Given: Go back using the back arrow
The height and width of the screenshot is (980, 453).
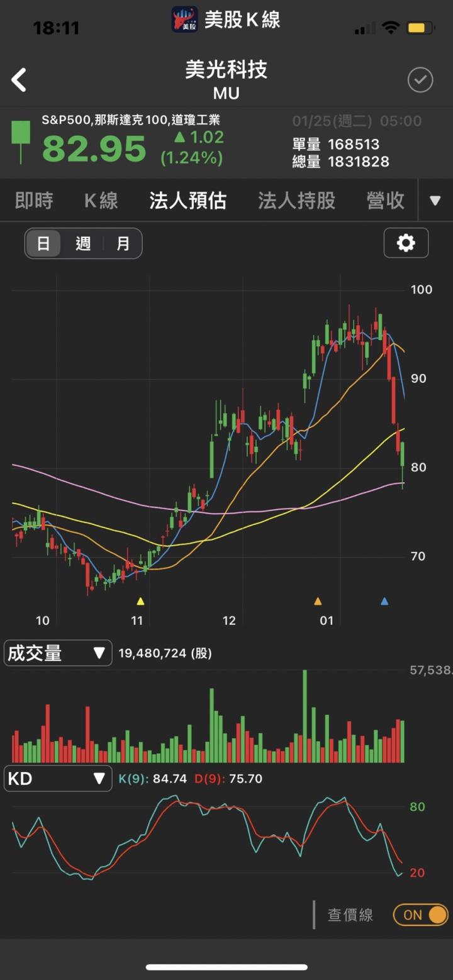Looking at the screenshot, I should click(19, 80).
